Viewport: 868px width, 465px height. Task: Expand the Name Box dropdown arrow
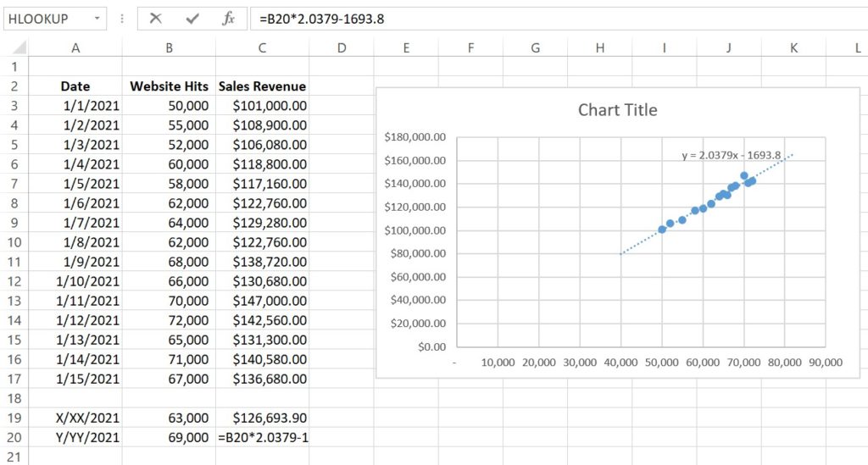pyautogui.click(x=99, y=19)
